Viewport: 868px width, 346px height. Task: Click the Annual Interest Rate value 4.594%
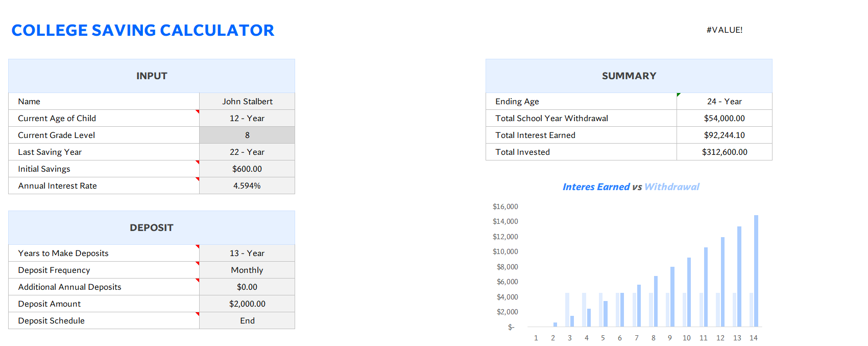pos(247,186)
